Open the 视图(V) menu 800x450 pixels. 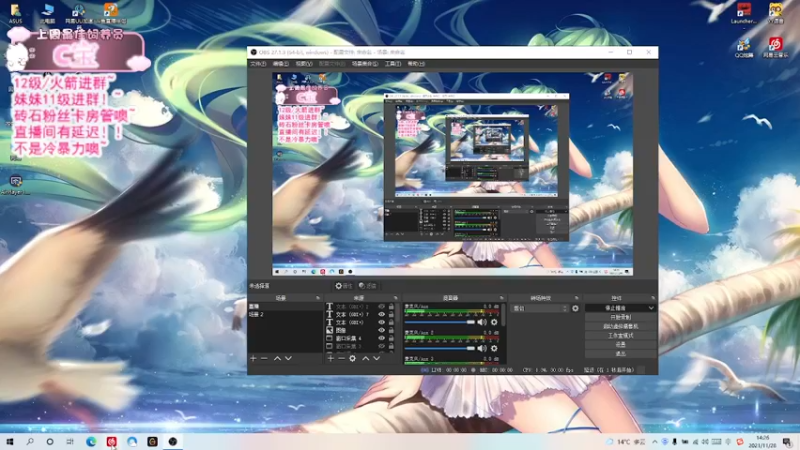pyautogui.click(x=304, y=64)
